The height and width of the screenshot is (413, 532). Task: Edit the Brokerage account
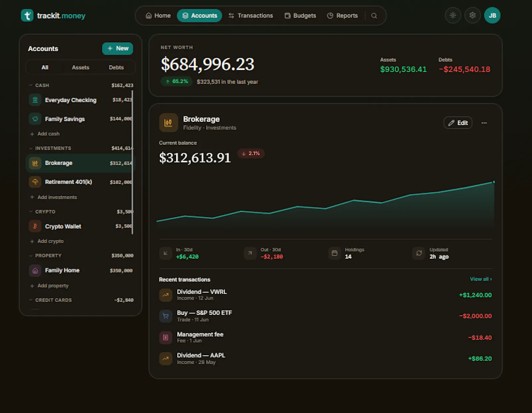[x=458, y=123]
